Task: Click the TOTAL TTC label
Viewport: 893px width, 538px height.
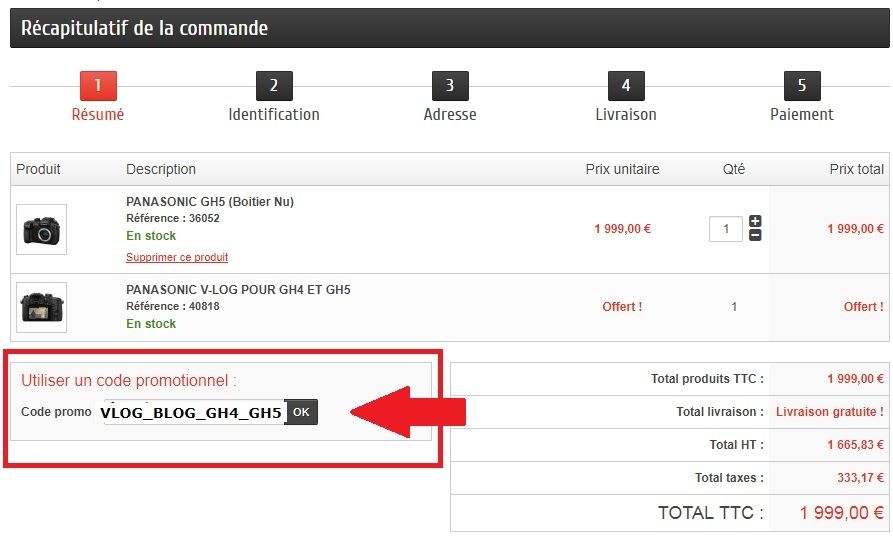Action: tap(711, 513)
